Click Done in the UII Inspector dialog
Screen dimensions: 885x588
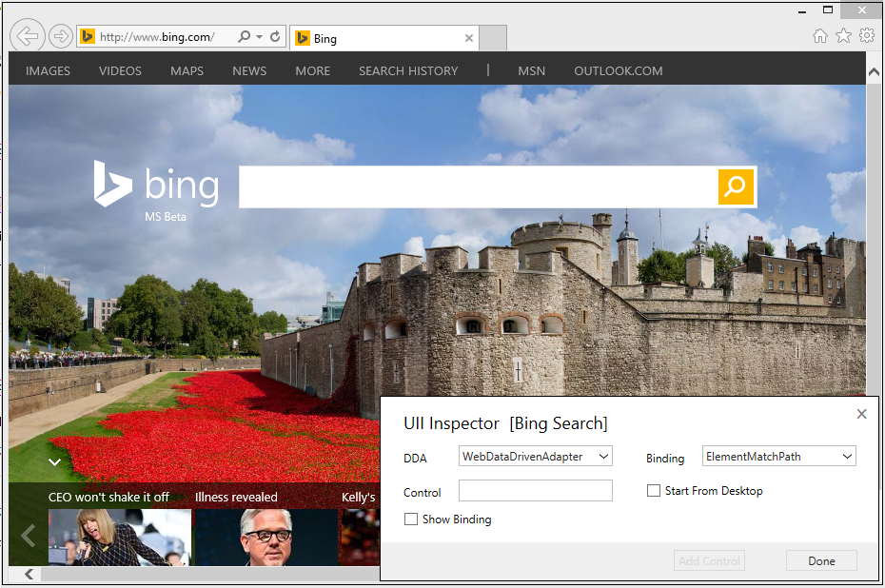point(820,560)
